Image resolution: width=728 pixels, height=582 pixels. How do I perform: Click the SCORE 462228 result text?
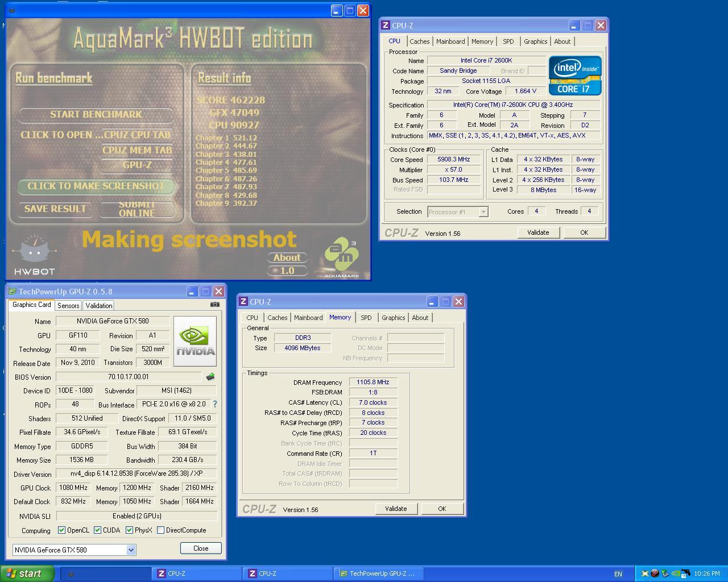tap(231, 100)
